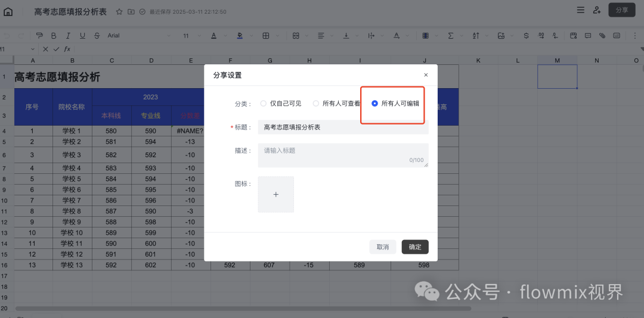Click the sum formula icon
The image size is (644, 318).
pos(451,36)
